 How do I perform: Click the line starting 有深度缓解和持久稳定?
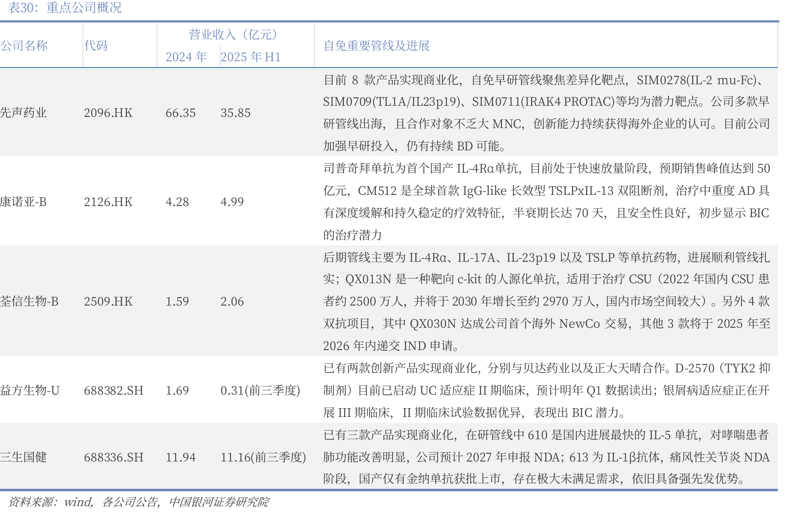[546, 213]
